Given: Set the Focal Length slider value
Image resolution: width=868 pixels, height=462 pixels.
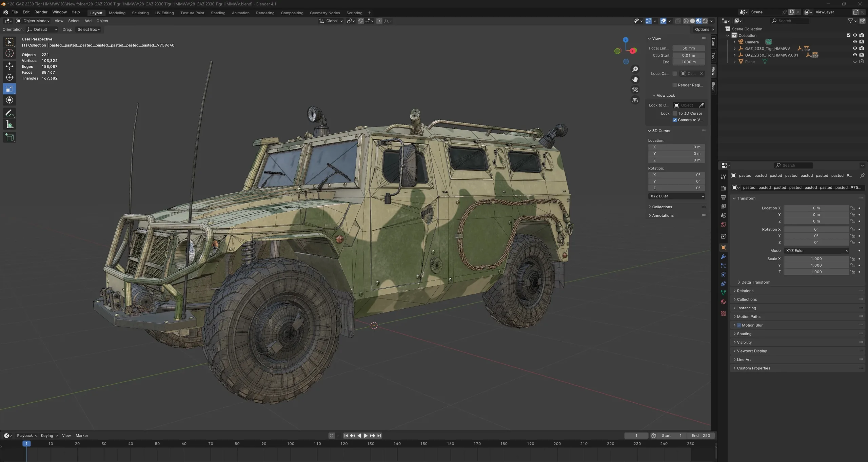Looking at the screenshot, I should [689, 48].
